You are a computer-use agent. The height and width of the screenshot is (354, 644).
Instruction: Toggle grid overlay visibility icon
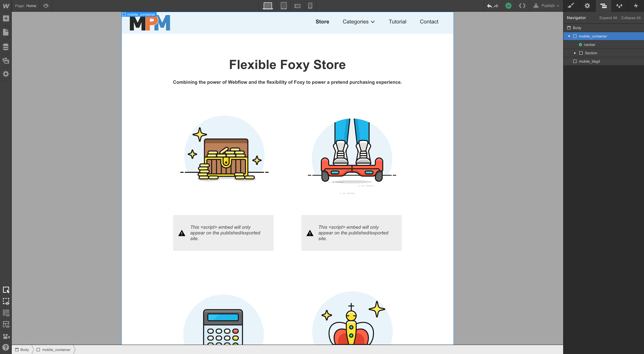(x=6, y=313)
